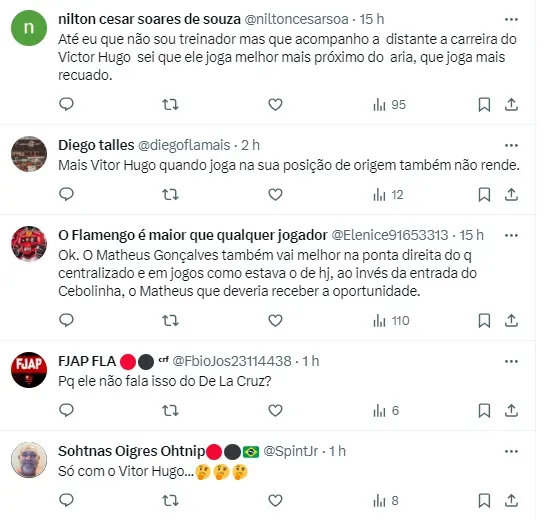Open more options menu on FJAP FLA tweet
This screenshot has height=520, width=544.
point(511,361)
